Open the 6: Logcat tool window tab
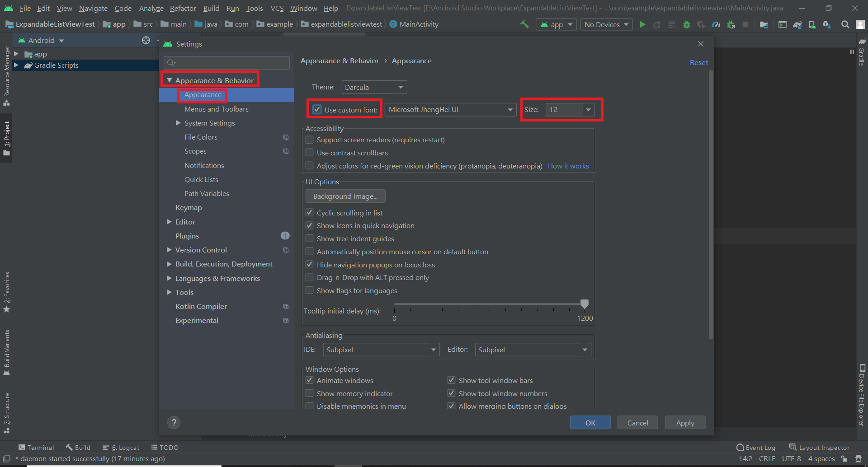The height and width of the screenshot is (467, 868). click(121, 447)
